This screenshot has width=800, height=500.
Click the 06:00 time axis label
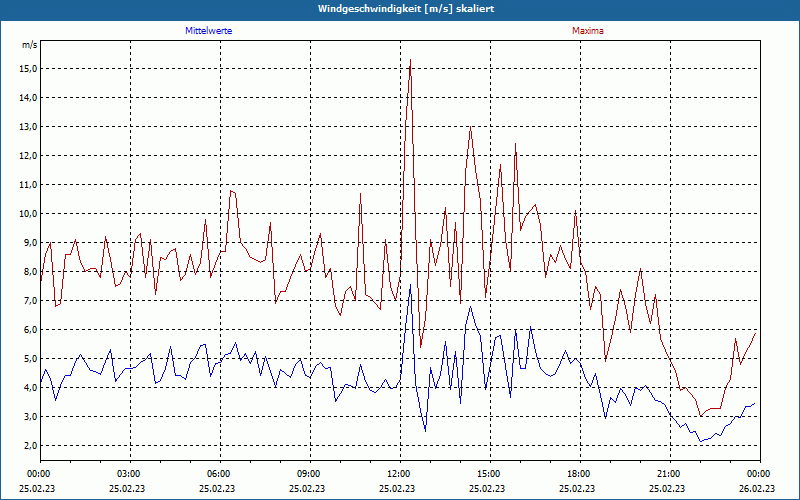[218, 474]
